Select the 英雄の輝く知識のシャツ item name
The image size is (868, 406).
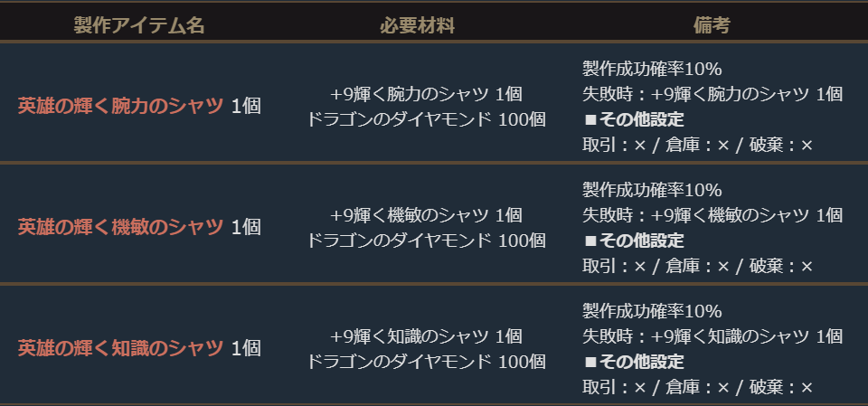pos(120,348)
